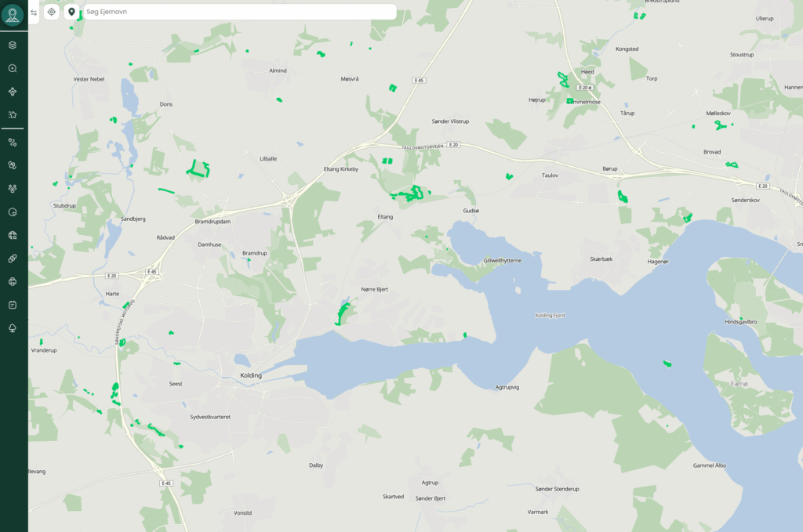803x532 pixels.
Task: Open the user profile avatar
Action: 13,15
